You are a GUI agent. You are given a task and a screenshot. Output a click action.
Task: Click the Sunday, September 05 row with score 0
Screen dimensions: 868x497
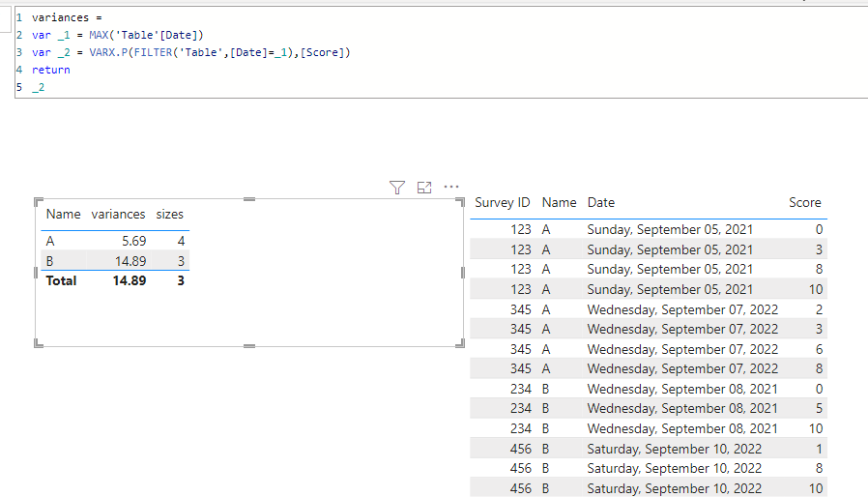point(649,229)
